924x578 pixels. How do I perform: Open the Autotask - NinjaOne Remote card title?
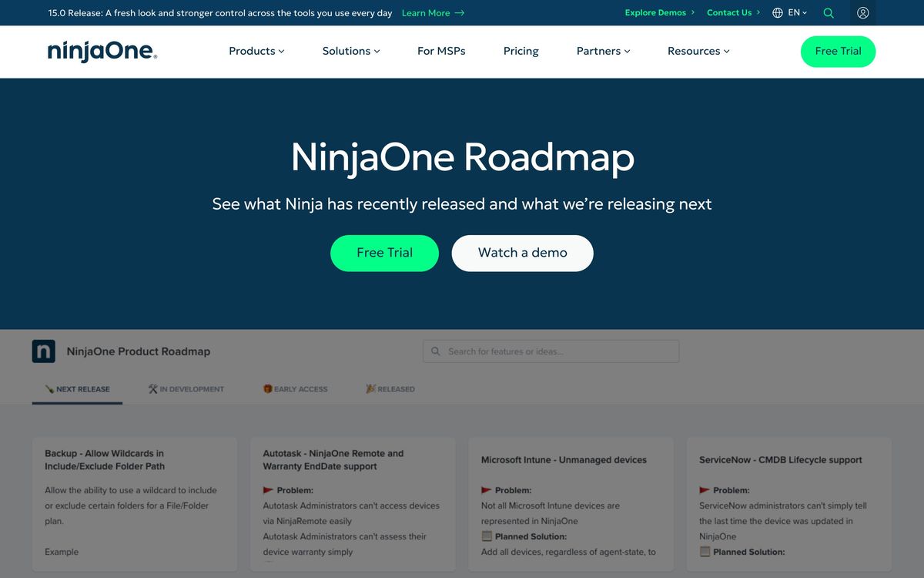click(333, 460)
